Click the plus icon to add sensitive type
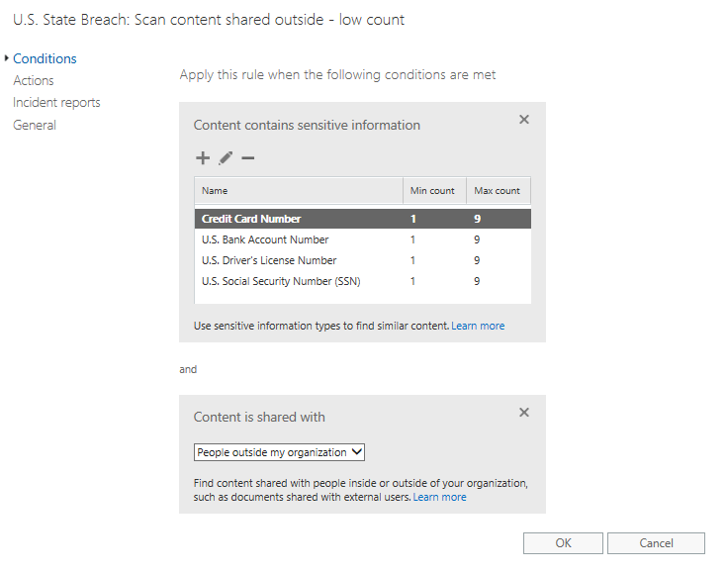This screenshot has height=573, width=728. click(x=203, y=158)
